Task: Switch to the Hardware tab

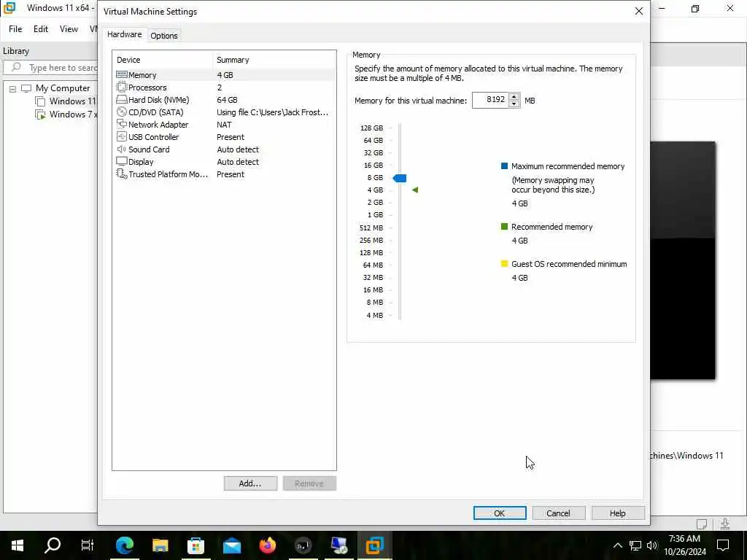Action: point(124,34)
